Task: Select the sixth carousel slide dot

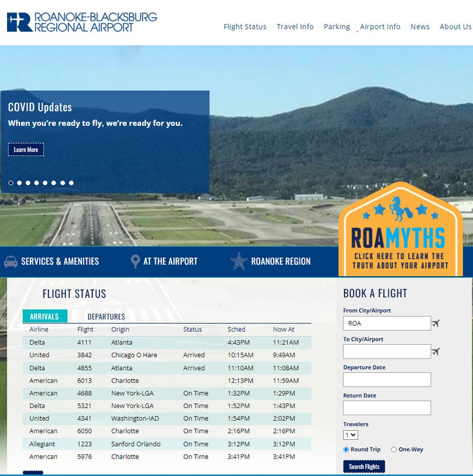Action: point(53,183)
